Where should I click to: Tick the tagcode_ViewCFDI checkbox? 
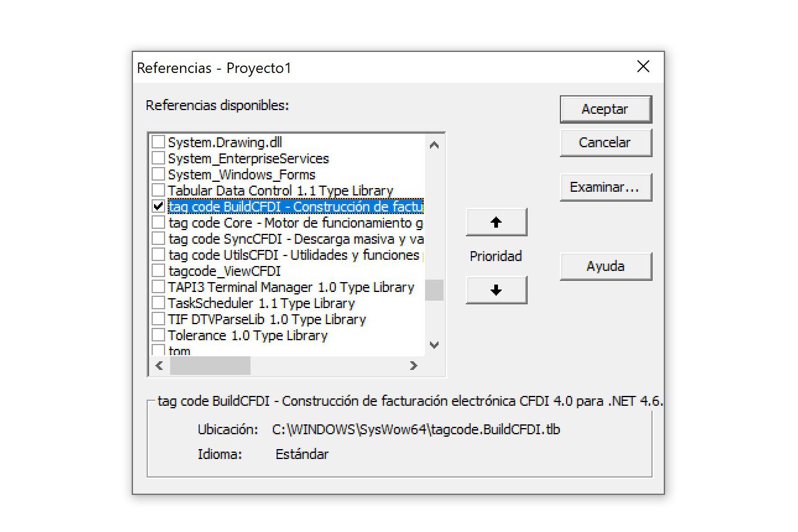[158, 271]
